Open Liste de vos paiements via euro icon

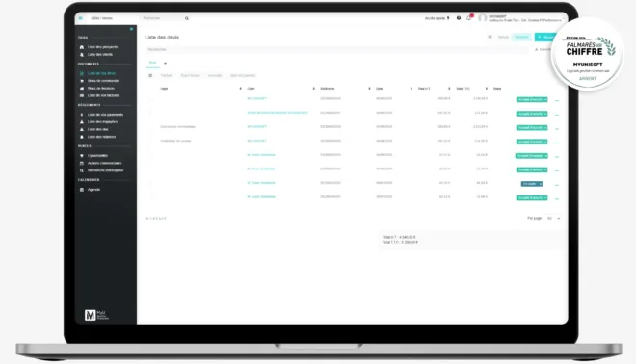click(x=82, y=115)
